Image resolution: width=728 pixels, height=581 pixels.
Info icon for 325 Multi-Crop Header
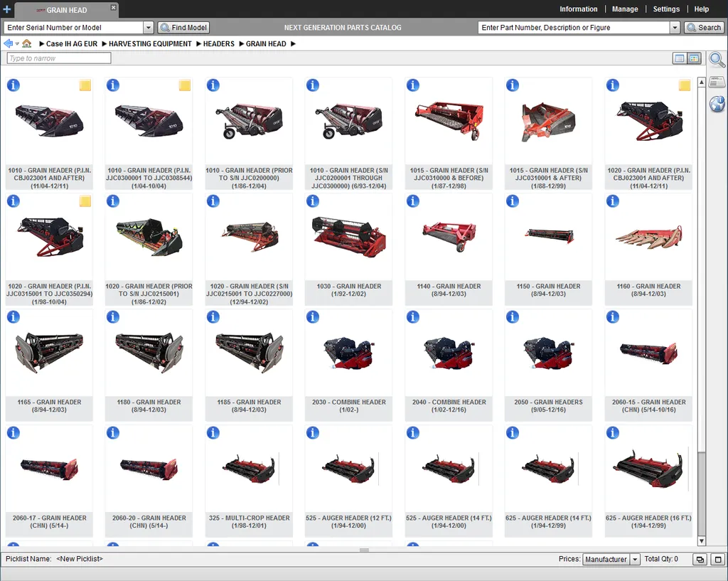pos(213,433)
